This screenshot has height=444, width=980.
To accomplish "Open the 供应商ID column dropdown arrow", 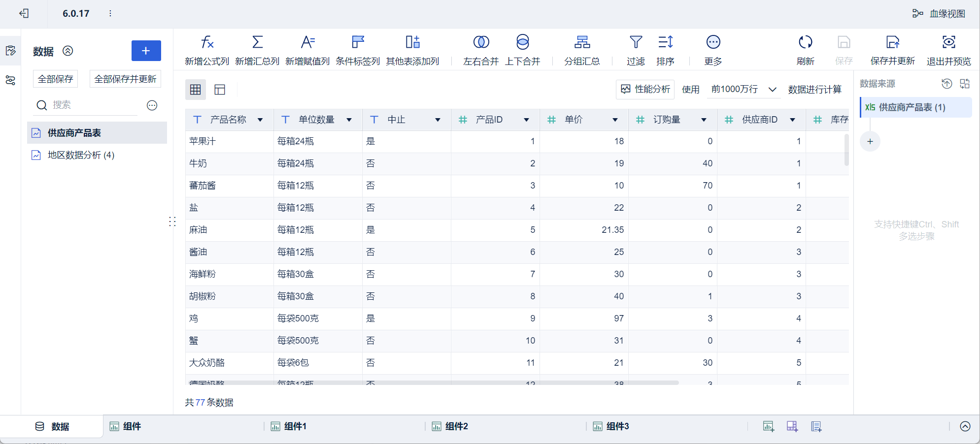I will click(792, 120).
